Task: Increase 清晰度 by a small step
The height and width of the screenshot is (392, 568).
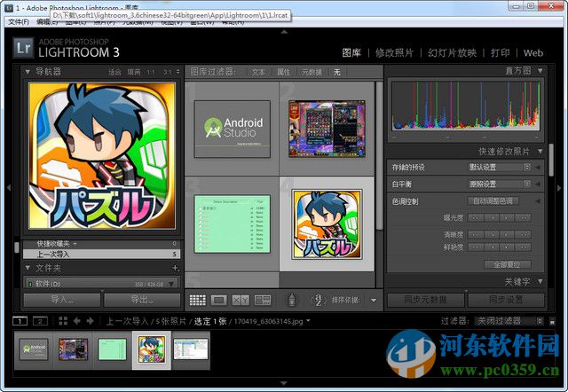Action: (508, 234)
